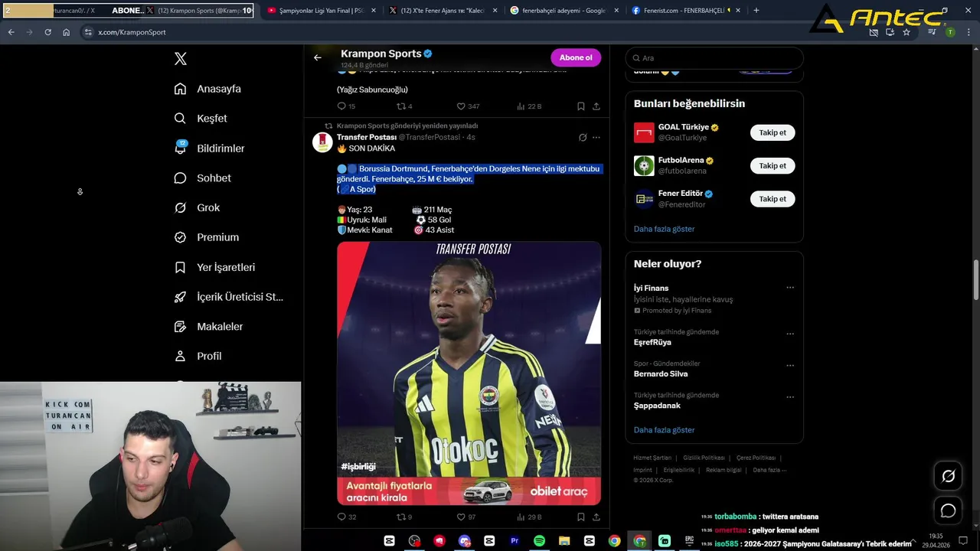
Task: Open a new browser tab
Action: tap(756, 11)
